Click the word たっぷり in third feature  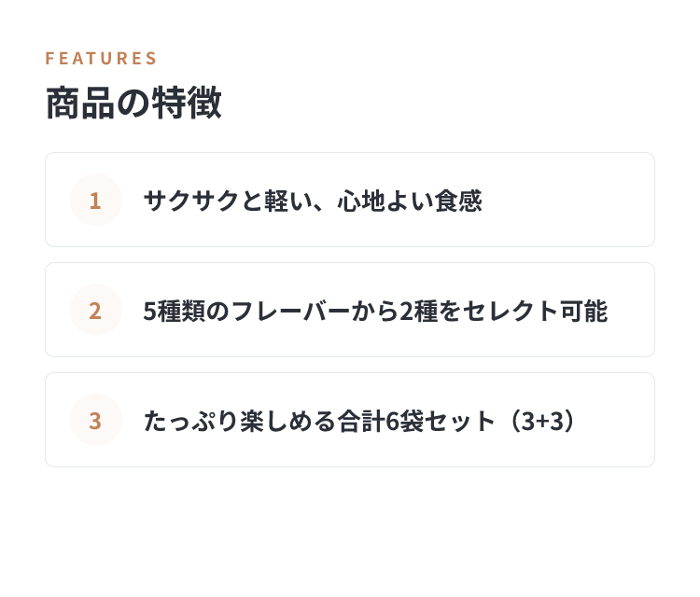[191, 422]
